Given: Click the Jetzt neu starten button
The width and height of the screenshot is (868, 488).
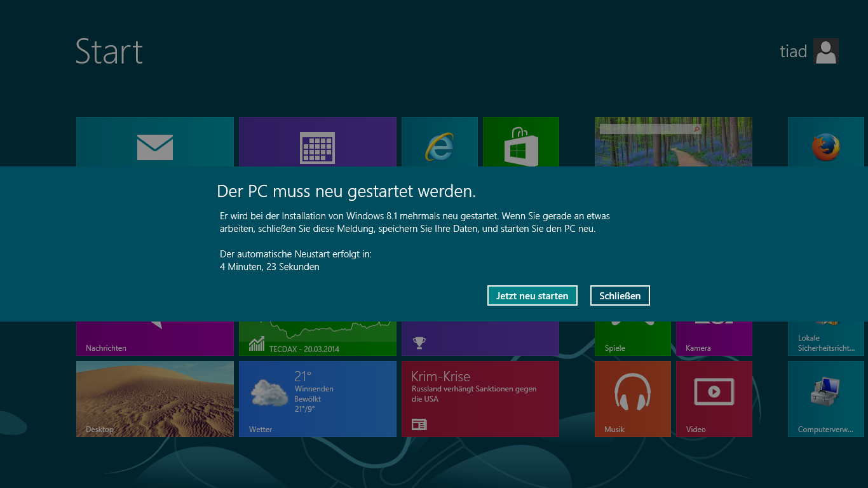Looking at the screenshot, I should (x=532, y=295).
